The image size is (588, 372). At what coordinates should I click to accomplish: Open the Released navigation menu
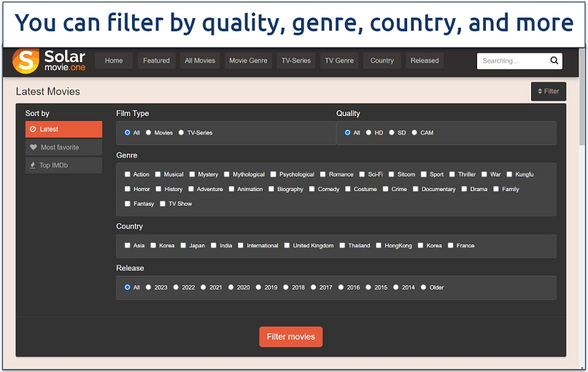click(425, 61)
